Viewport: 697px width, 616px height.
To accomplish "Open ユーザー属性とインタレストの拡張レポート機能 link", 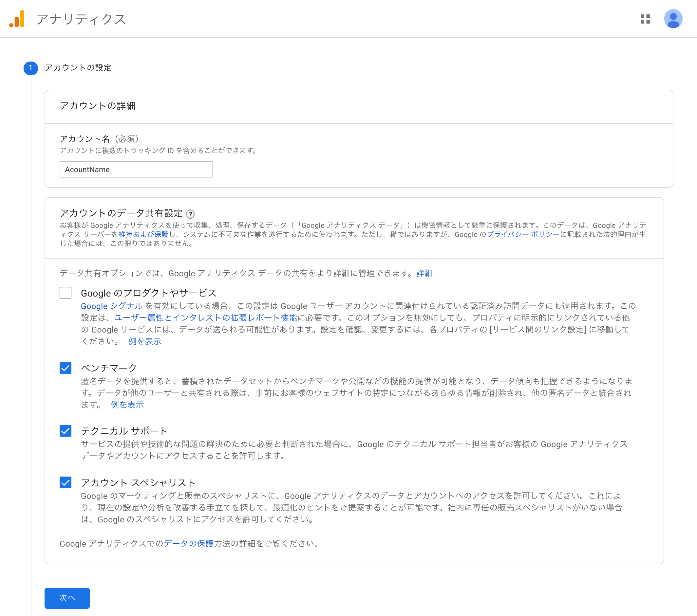I will click(x=206, y=317).
